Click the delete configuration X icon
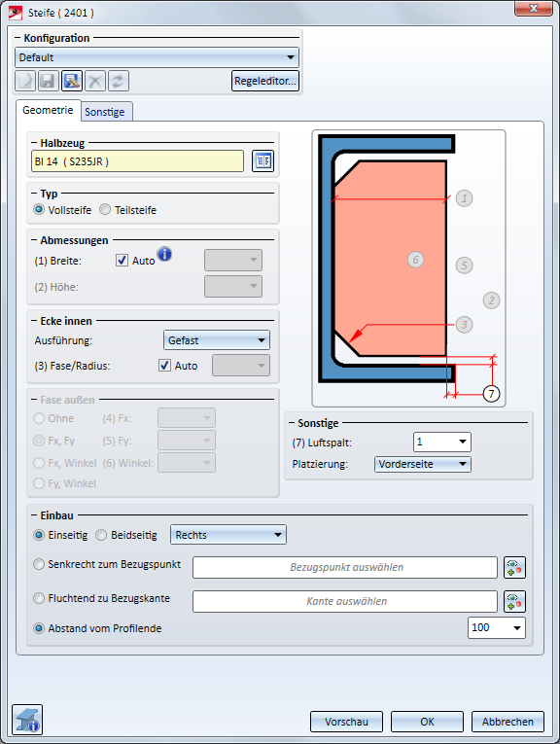 (95, 81)
